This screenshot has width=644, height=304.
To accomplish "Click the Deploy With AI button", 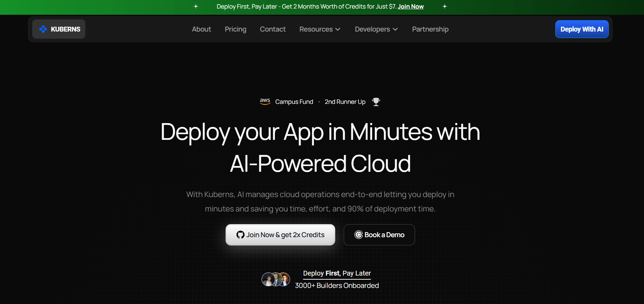I will (582, 29).
